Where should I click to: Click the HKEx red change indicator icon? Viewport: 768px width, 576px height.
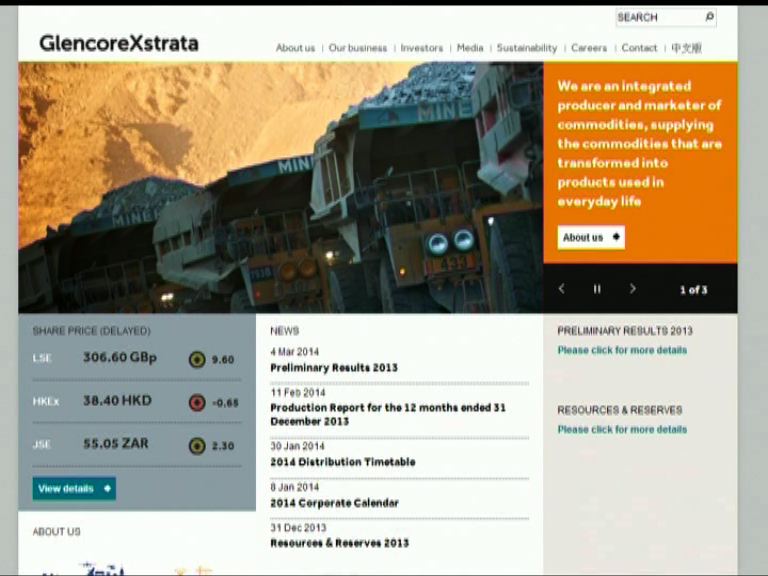[x=197, y=403]
